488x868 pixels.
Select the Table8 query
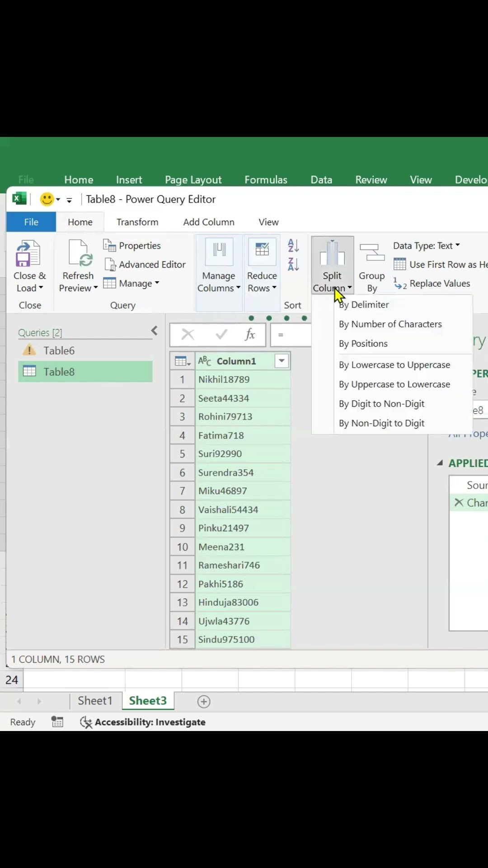click(x=85, y=372)
